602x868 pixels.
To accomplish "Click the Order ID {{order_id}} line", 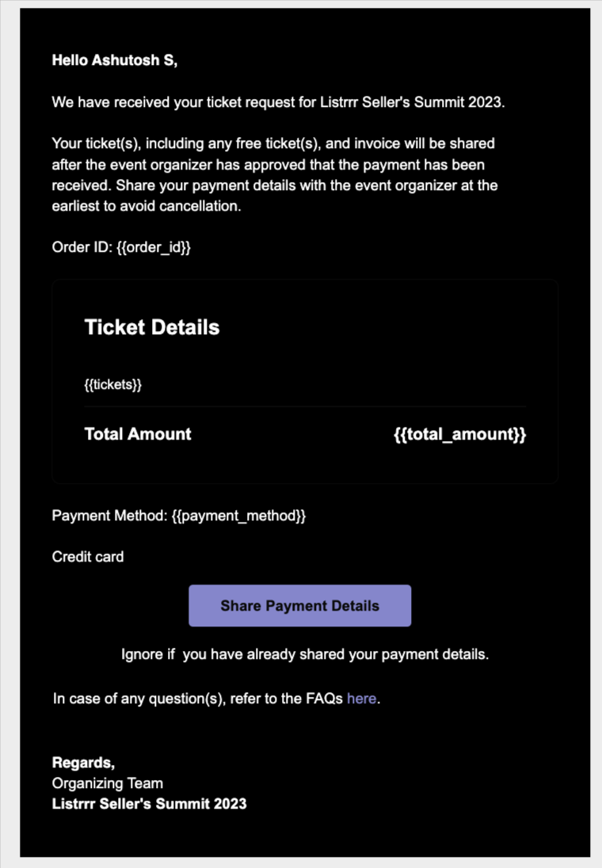I will [x=122, y=247].
